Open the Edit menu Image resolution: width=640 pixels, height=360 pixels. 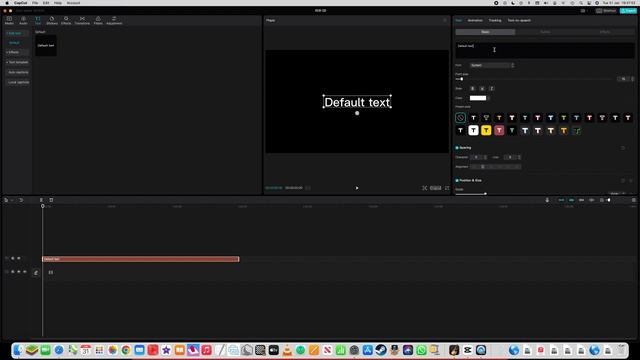click(46, 3)
